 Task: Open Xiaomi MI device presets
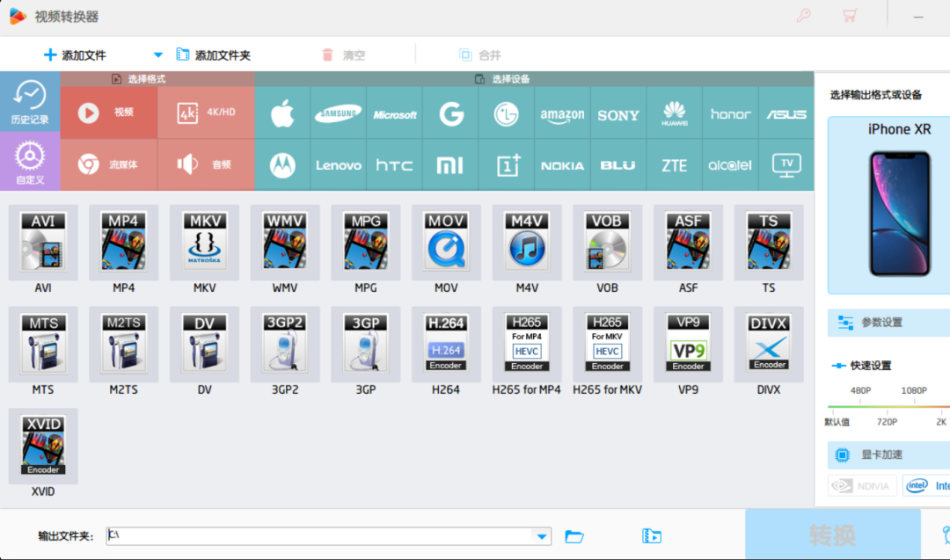[450, 164]
